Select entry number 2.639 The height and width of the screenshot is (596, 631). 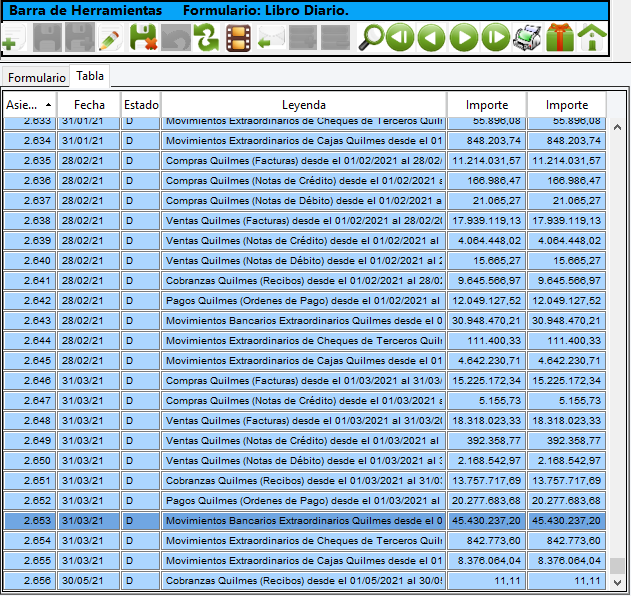tap(29, 241)
